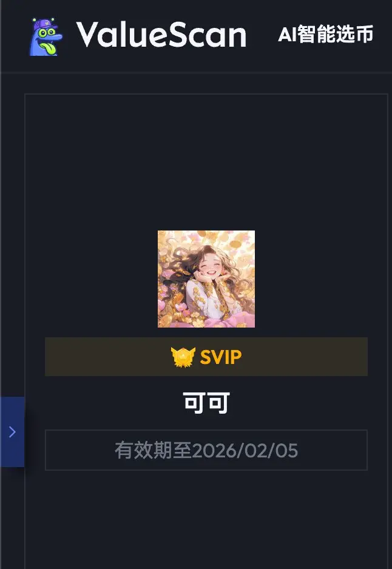This screenshot has width=392, height=569.
Task: Click the 选币 characters in header
Action: 354,35
